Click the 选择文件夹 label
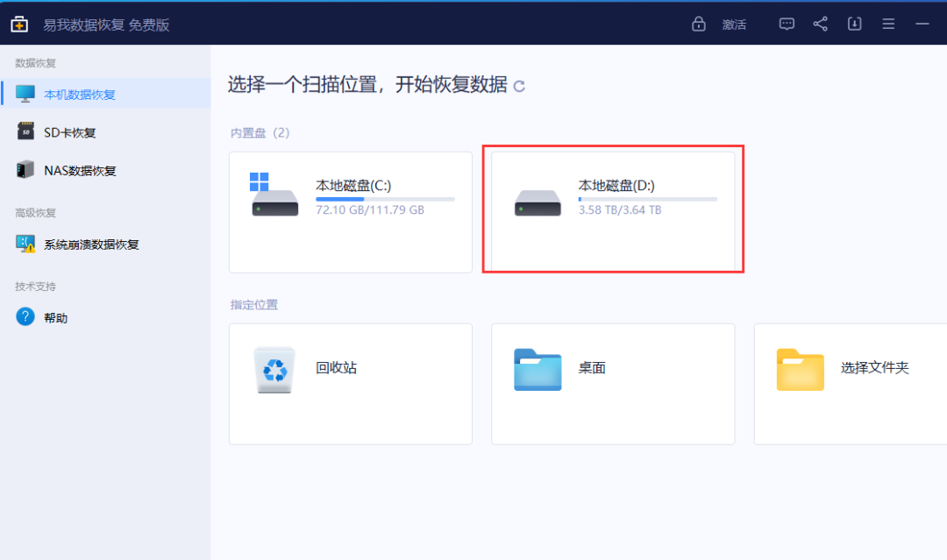 (x=874, y=367)
